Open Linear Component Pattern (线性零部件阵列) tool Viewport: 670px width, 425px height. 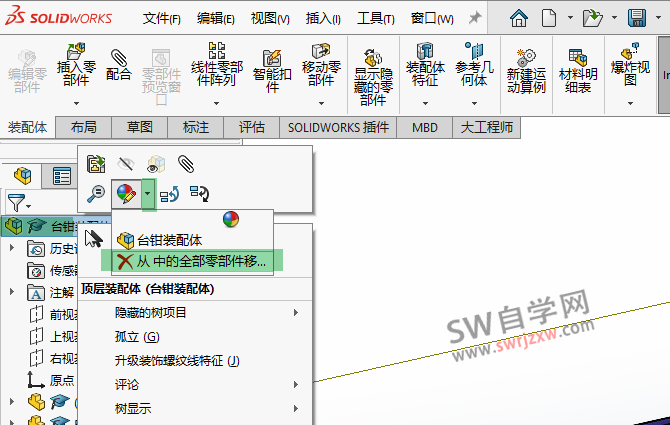[x=217, y=64]
